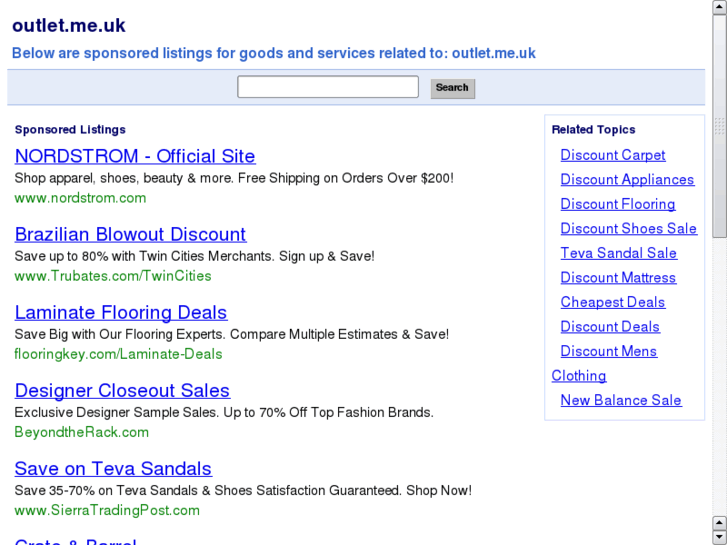Open Discount Carpet related topic
This screenshot has width=727, height=545.
point(613,155)
